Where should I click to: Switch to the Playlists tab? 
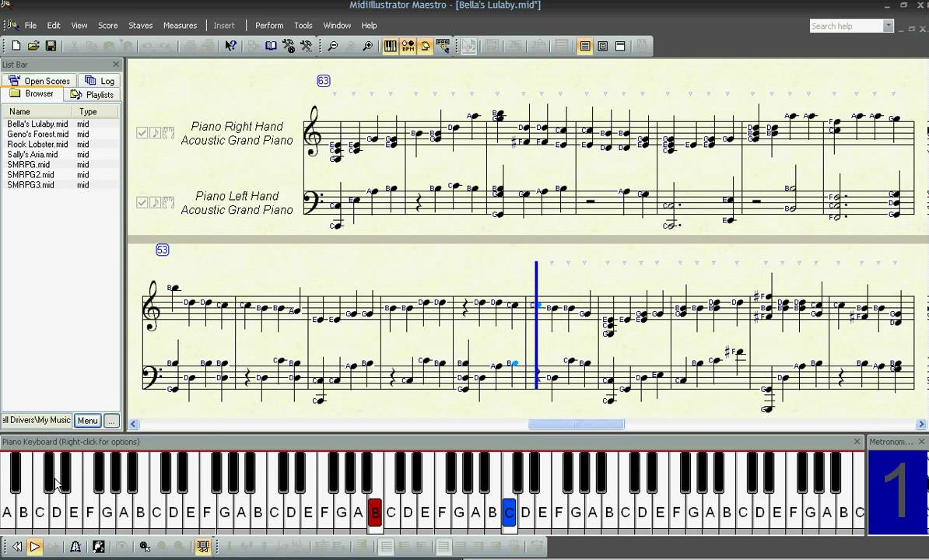click(x=92, y=94)
